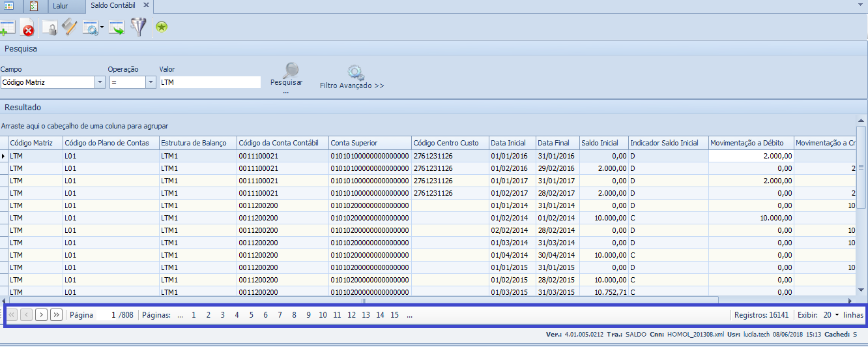This screenshot has width=868, height=347.
Task: Open the grid settings dropdown arrow
Action: coord(102,28)
